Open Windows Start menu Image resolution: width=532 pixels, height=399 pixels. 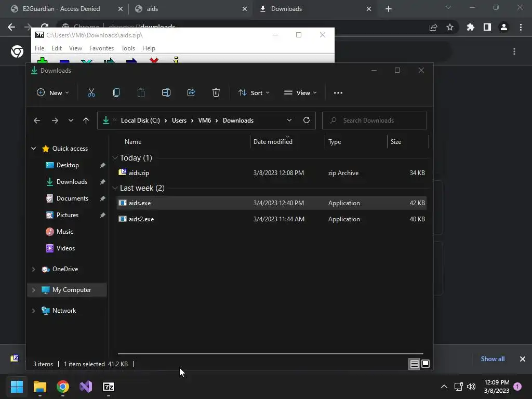(x=17, y=387)
